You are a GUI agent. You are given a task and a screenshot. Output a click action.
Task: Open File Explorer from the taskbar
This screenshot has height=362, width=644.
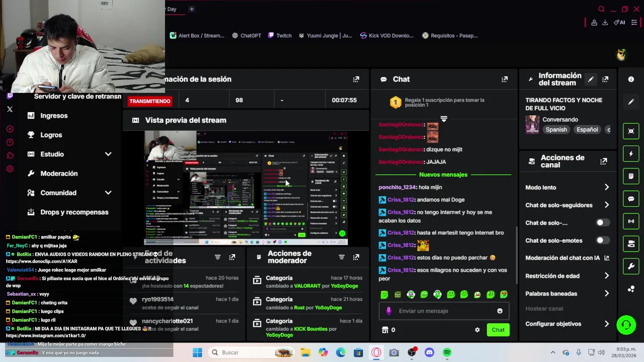pos(305,352)
